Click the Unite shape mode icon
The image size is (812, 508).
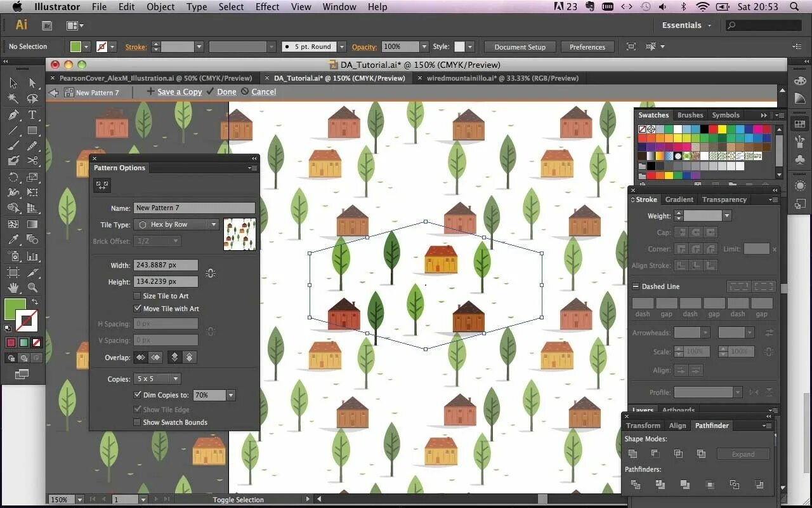(x=632, y=453)
